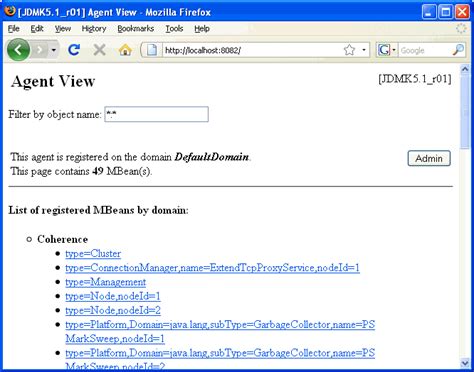
Task: Click the search magnifier icon
Action: click(x=458, y=50)
